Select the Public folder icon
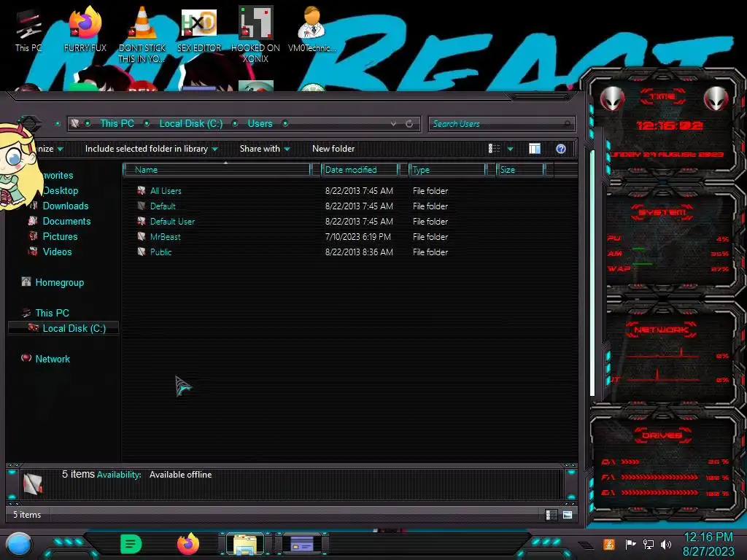The height and width of the screenshot is (560, 747). pos(141,252)
